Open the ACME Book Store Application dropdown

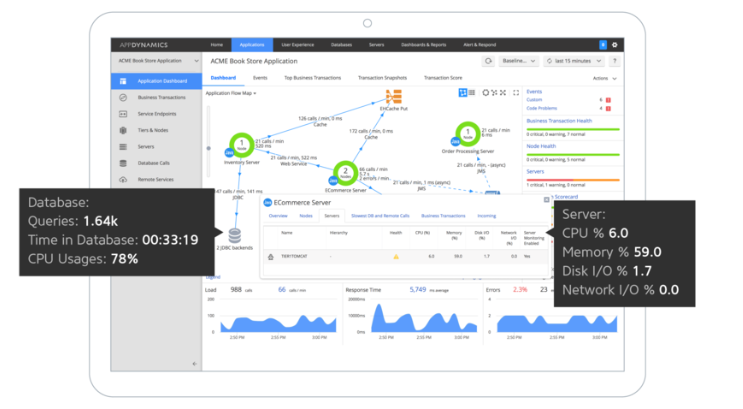coord(158,61)
